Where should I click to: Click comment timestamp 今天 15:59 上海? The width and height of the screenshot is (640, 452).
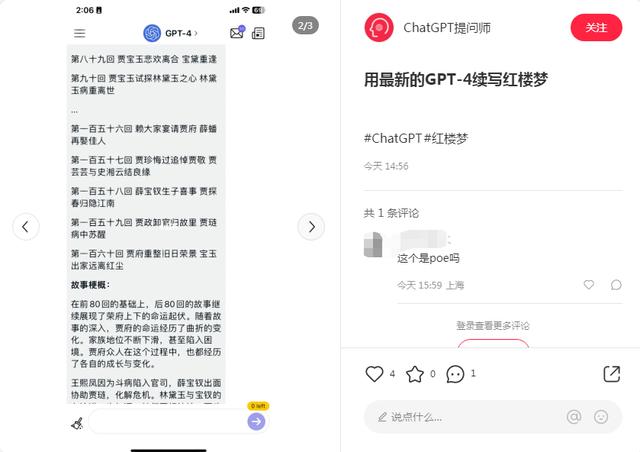coord(431,285)
